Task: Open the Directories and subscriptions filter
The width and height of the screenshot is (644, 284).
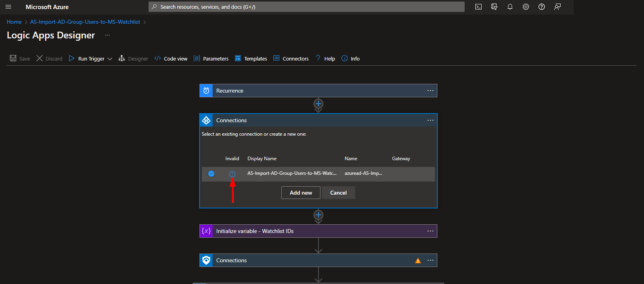Action: [494, 7]
